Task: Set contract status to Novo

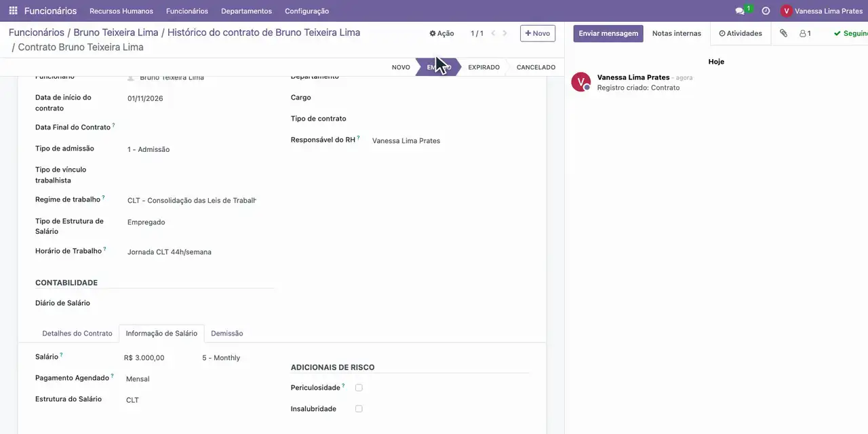Action: click(401, 67)
